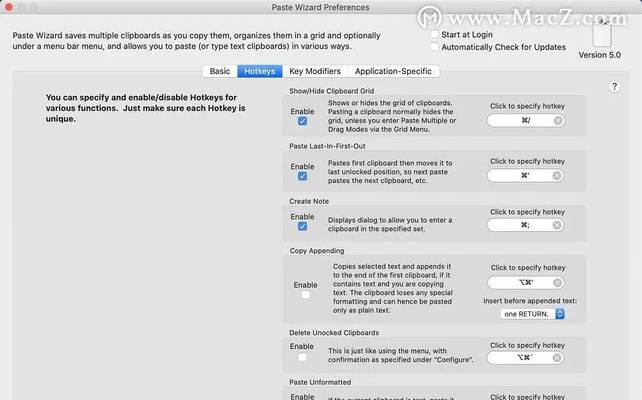Viewport: 642px width, 400px height.
Task: Click the 'Version 5.0' label
Action: pyautogui.click(x=599, y=55)
